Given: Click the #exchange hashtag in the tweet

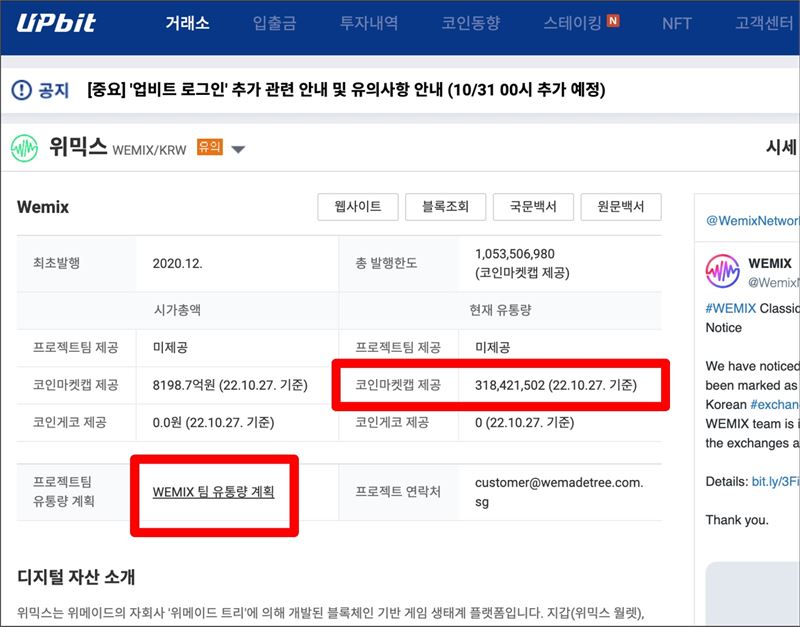Looking at the screenshot, I should click(774, 405).
